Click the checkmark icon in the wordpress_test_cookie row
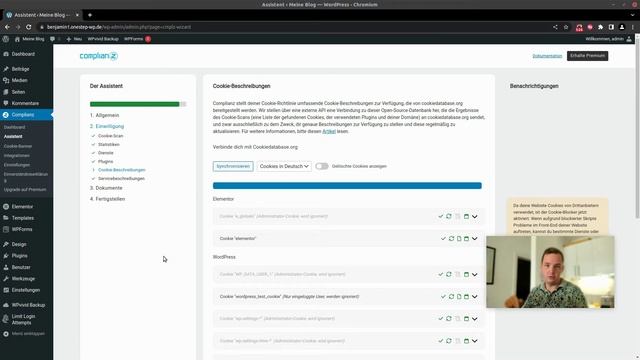640x360 pixels. coord(443,297)
